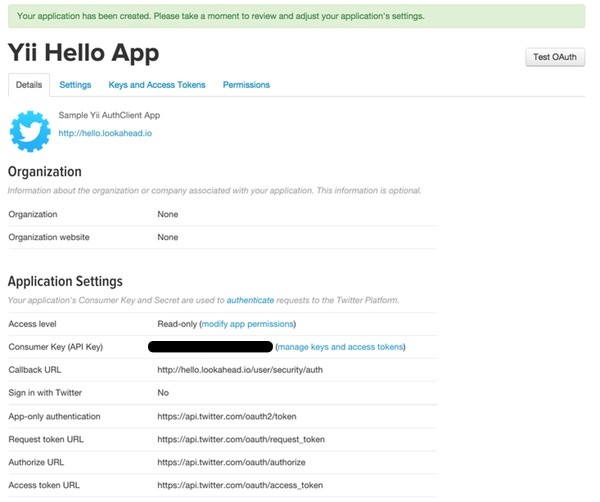Click the Request token URL value

coord(241,439)
